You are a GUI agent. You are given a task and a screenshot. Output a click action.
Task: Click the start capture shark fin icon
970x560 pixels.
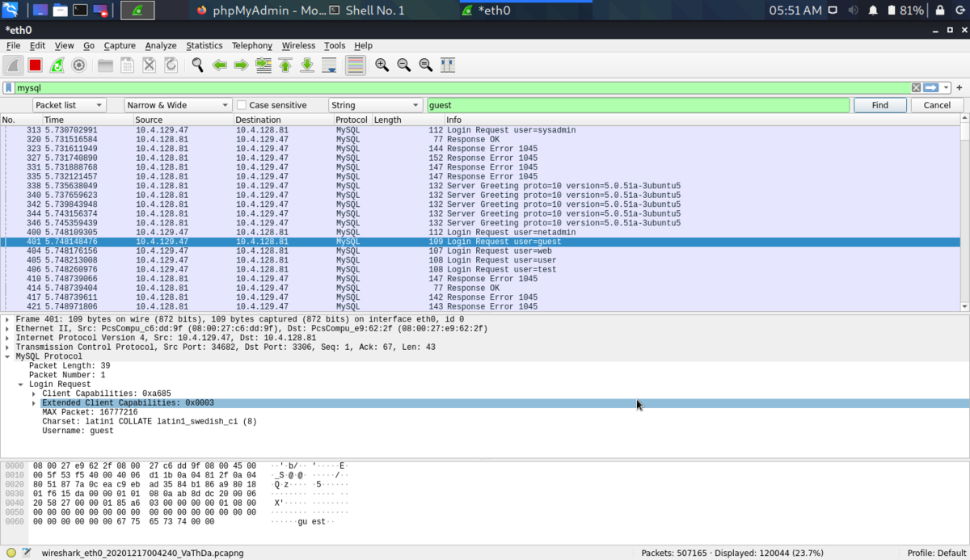pyautogui.click(x=14, y=65)
